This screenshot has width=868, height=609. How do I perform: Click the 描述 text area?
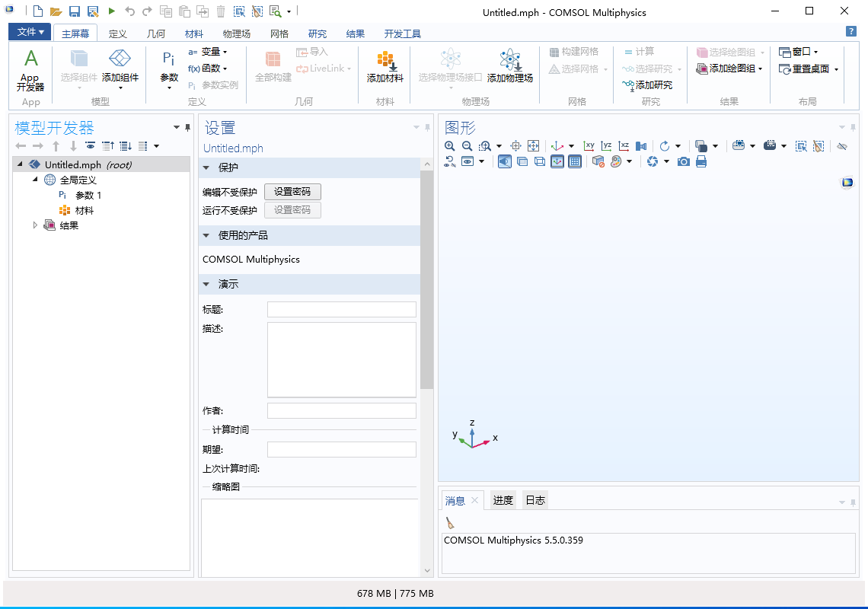(342, 360)
